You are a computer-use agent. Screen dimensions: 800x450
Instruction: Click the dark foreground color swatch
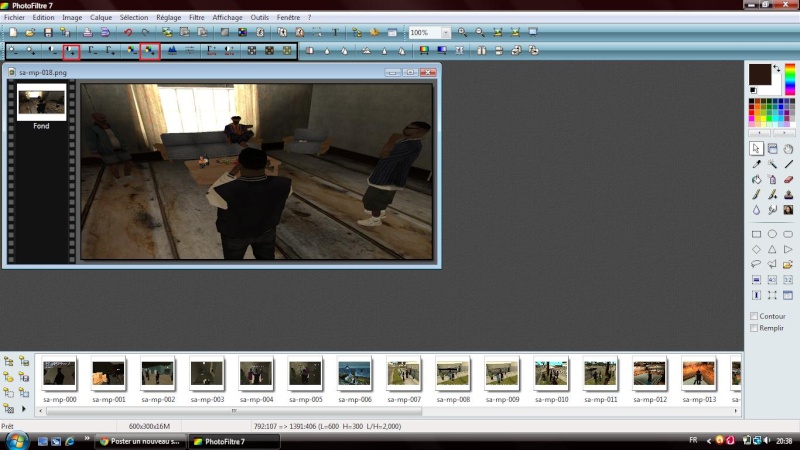tap(760, 74)
